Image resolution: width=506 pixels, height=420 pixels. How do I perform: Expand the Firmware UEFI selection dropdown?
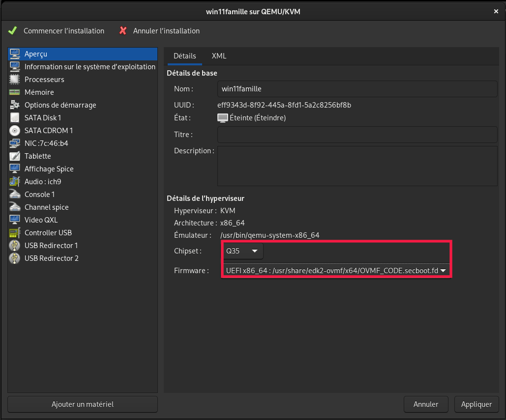(336, 271)
